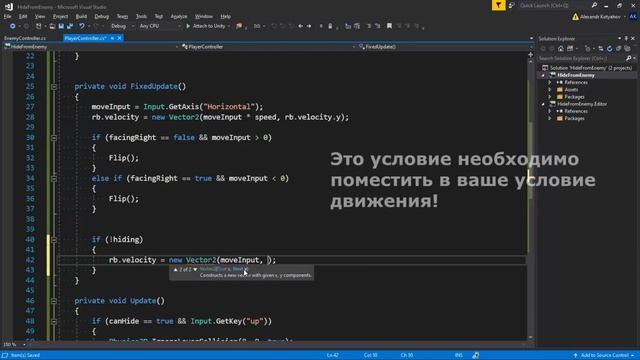Click the Save All toolbar icon
This screenshot has width=640, height=360.
(x=70, y=26)
